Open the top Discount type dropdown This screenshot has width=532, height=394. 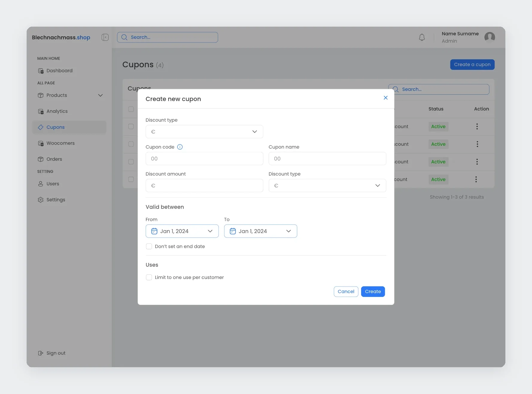(204, 132)
